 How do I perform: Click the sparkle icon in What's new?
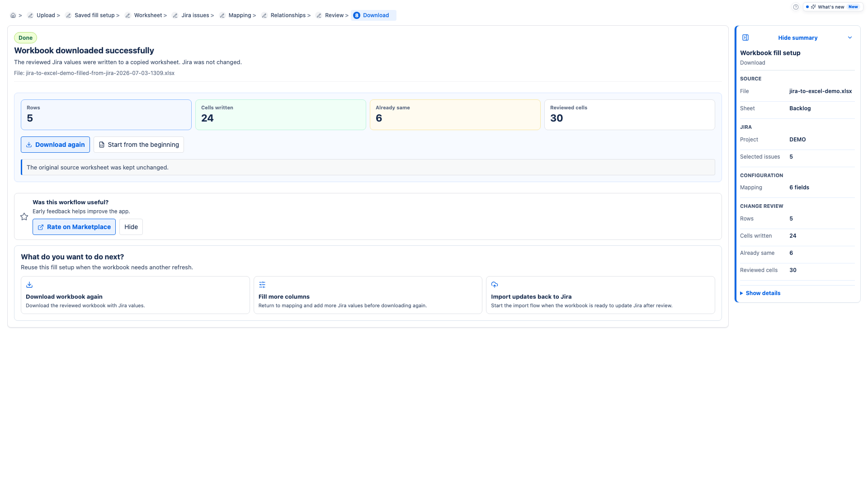click(x=813, y=7)
